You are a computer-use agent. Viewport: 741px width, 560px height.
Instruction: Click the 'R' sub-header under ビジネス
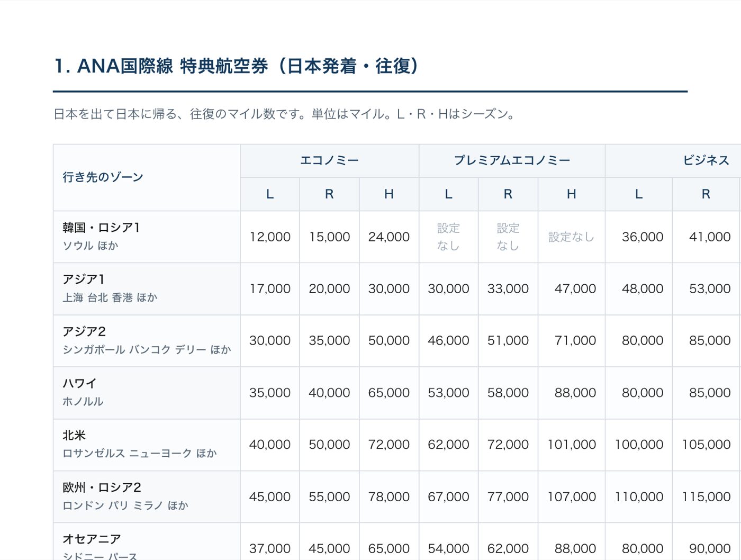[x=706, y=194]
